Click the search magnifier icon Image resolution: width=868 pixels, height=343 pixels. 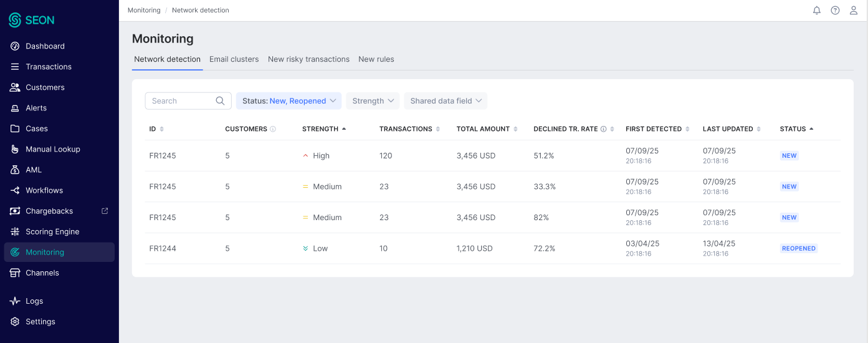220,101
